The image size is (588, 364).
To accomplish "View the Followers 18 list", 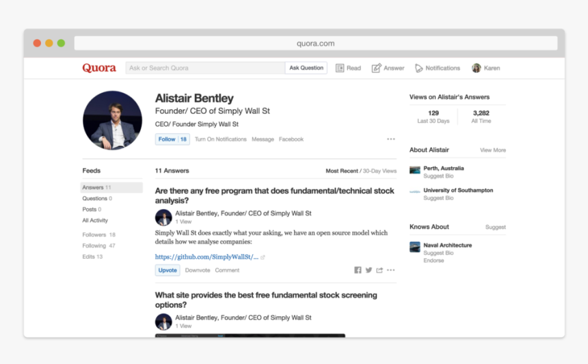I will tap(98, 234).
